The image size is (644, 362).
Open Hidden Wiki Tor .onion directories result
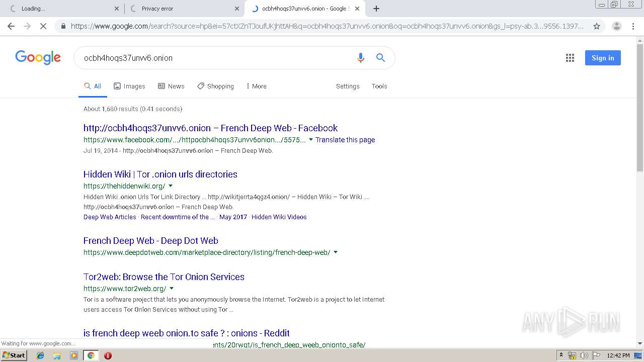(x=160, y=174)
